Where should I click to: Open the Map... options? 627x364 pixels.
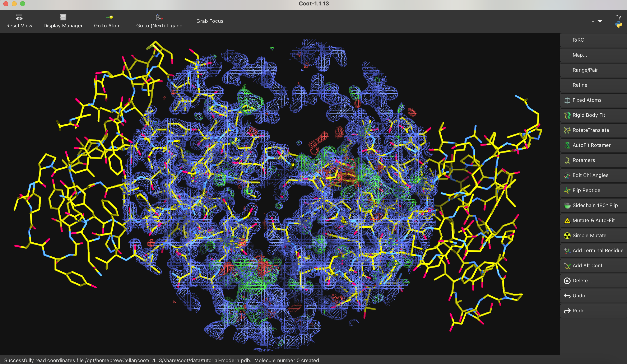click(580, 55)
